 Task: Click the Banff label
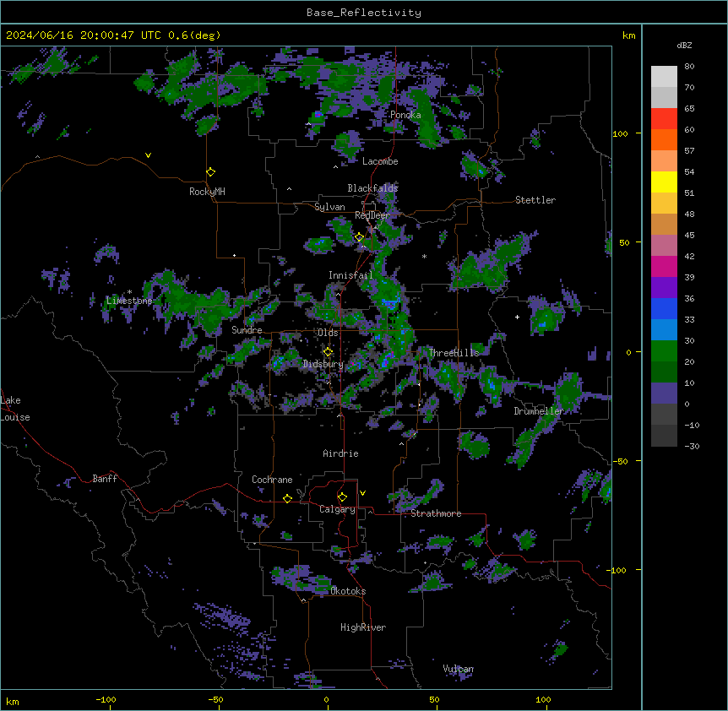point(105,479)
